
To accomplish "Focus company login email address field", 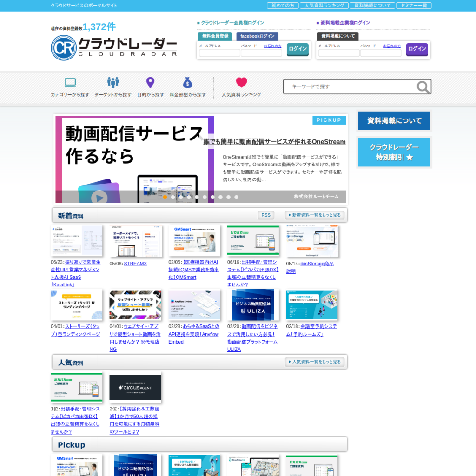I will (x=339, y=53).
